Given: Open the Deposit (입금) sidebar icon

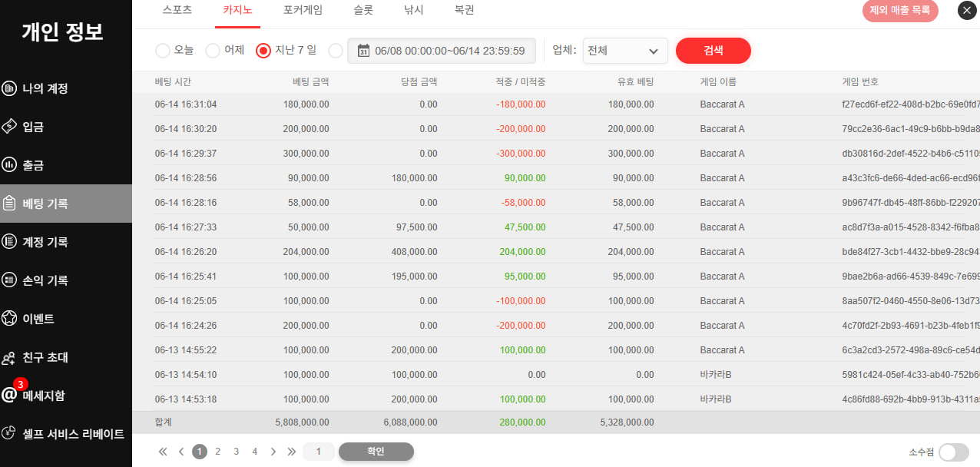Looking at the screenshot, I should (x=9, y=127).
